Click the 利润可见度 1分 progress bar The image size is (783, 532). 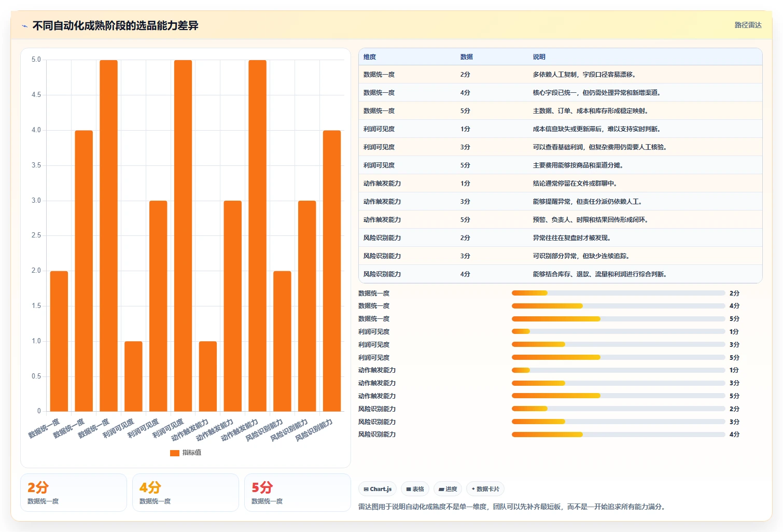(x=618, y=331)
